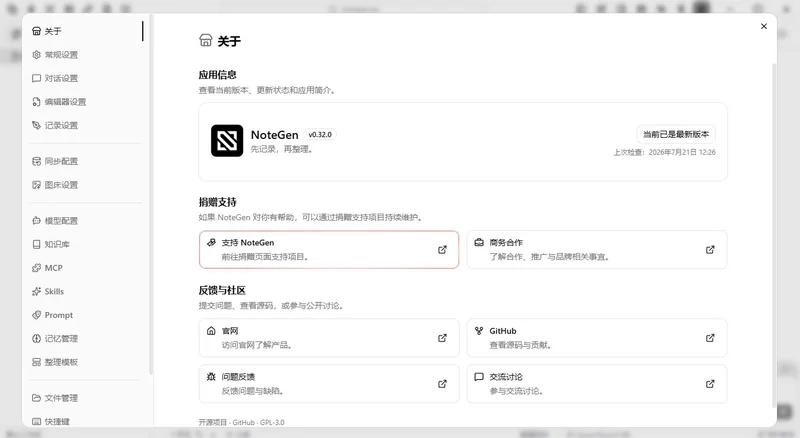Screen dimensions: 800x438
Task: Click the file icon next to 编辑器设置
Action: (x=36, y=102)
